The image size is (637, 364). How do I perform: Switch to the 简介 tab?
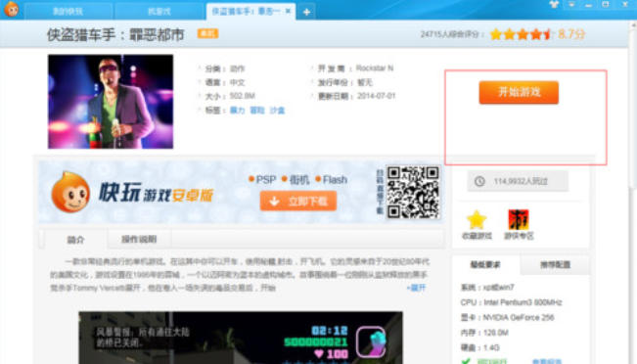pos(75,240)
